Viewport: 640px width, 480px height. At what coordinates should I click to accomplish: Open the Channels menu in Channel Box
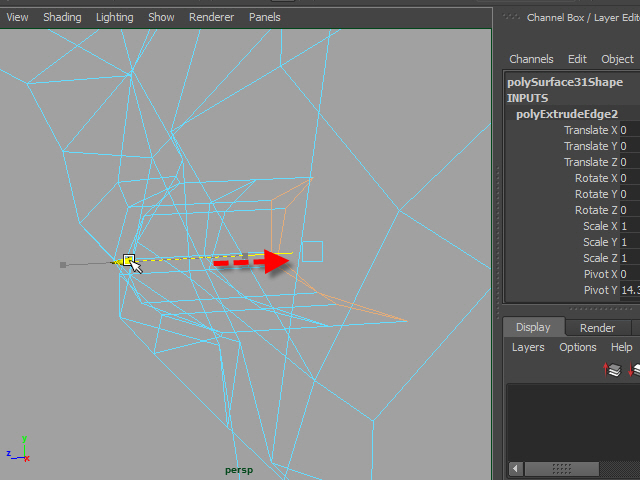[531, 59]
